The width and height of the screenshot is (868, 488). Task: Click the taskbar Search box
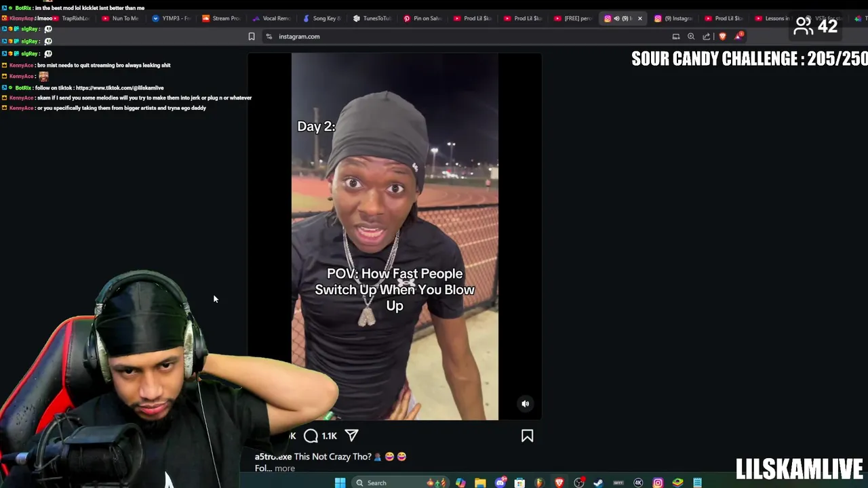pos(400,483)
